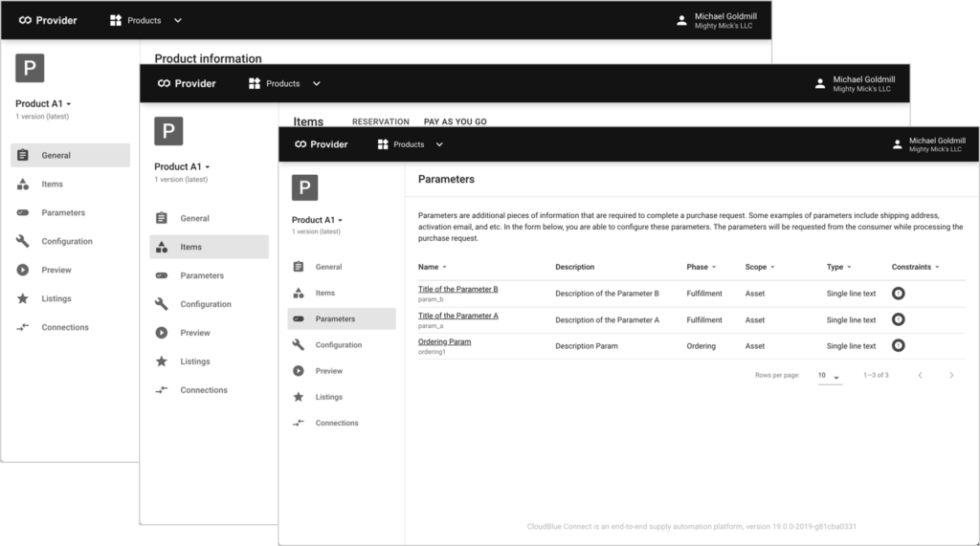
Task: Open the rows per page dropdown
Action: point(830,376)
